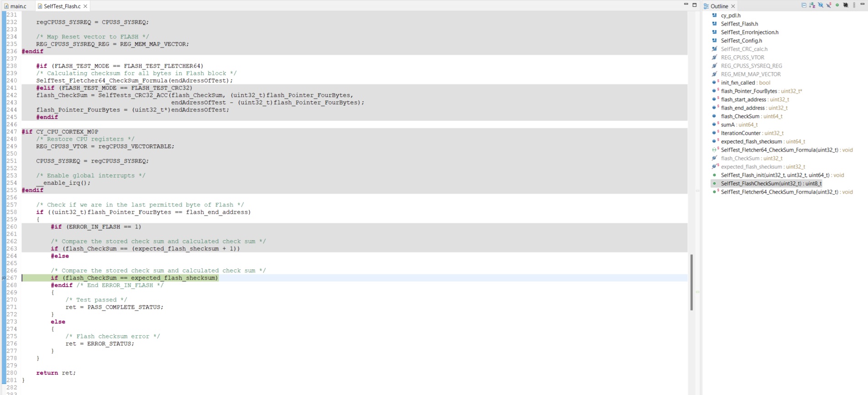Click line number 280 in gutter

11,373
